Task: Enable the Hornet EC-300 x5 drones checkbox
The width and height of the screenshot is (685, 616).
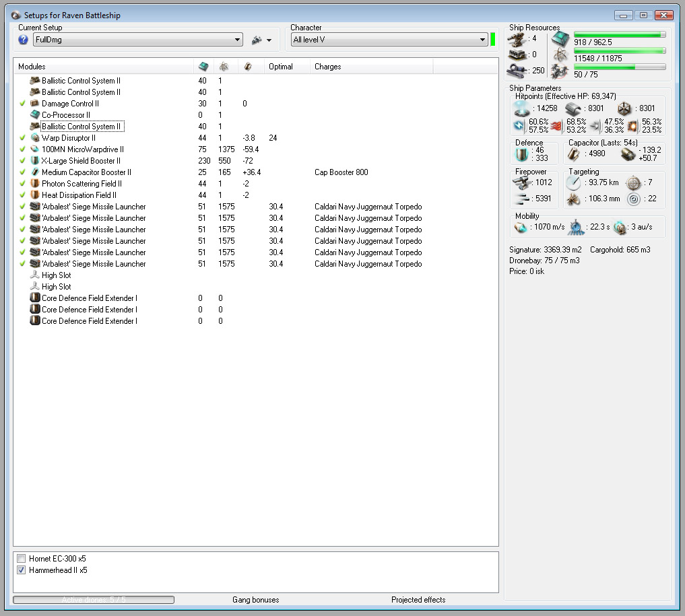Action: tap(22, 559)
